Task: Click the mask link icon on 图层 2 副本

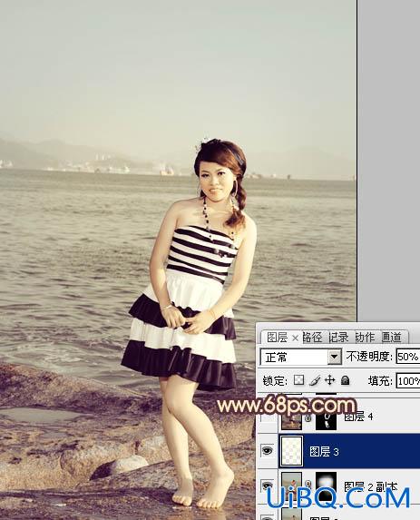Action: pos(308,485)
